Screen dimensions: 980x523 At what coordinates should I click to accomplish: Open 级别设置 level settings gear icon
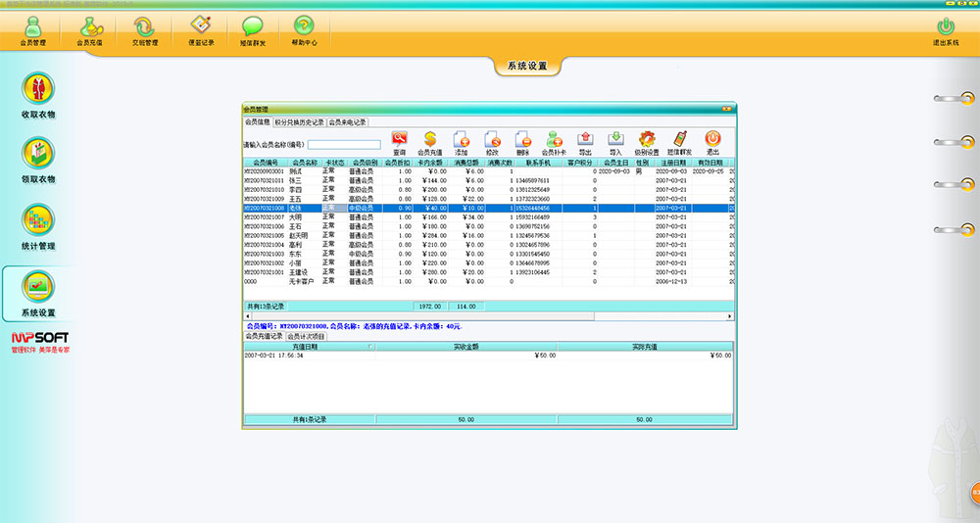647,140
